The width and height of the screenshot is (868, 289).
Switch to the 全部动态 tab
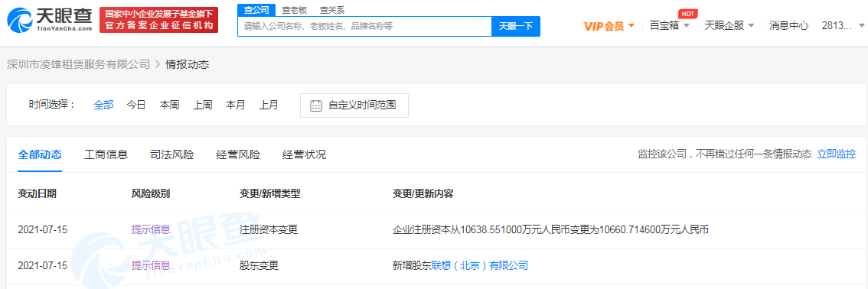coord(40,154)
